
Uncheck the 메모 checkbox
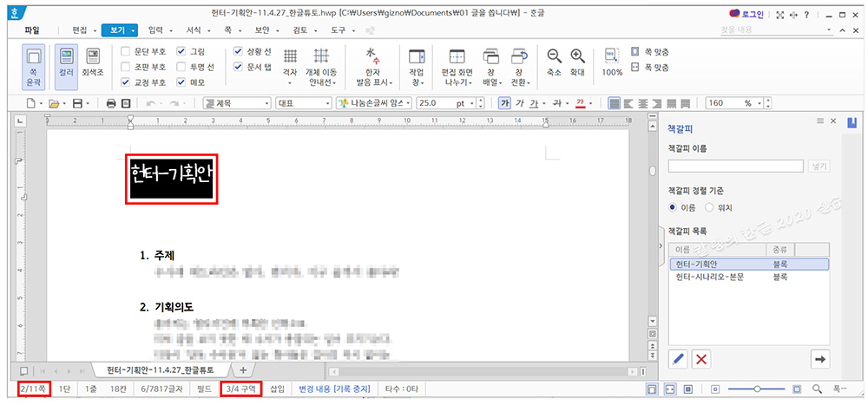tap(181, 82)
